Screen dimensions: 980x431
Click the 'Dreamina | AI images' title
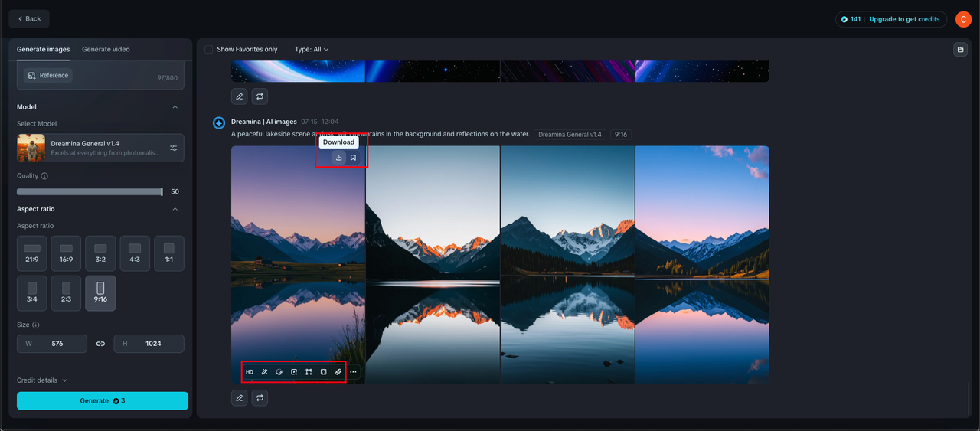coord(264,122)
